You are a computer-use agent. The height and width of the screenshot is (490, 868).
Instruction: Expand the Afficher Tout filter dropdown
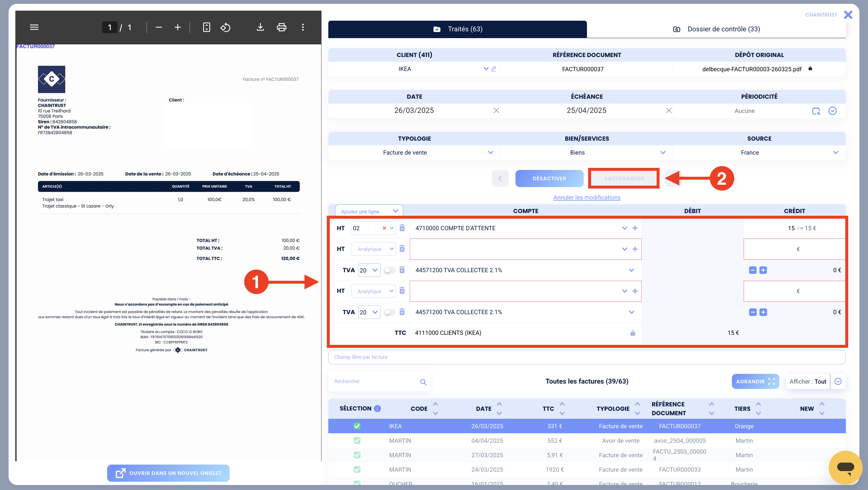(838, 382)
